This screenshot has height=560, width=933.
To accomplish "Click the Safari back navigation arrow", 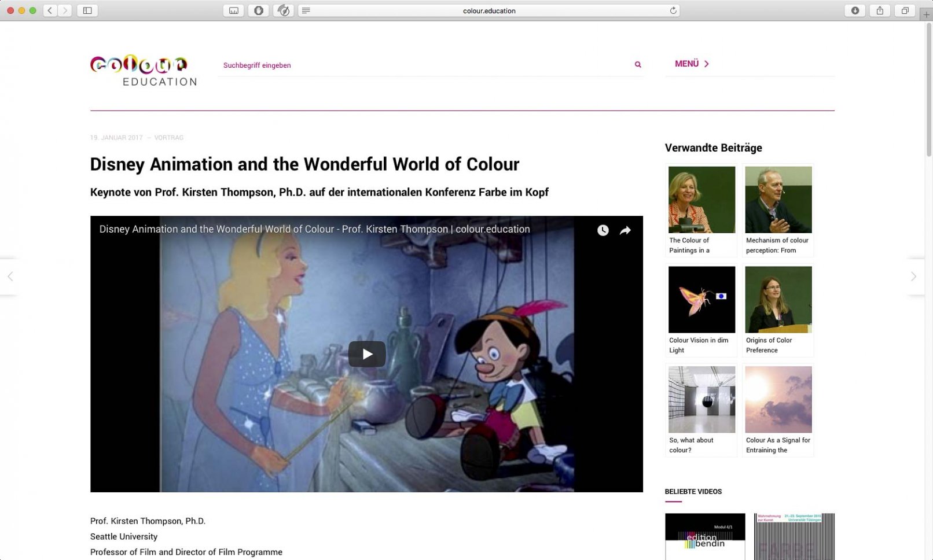I will (x=50, y=10).
